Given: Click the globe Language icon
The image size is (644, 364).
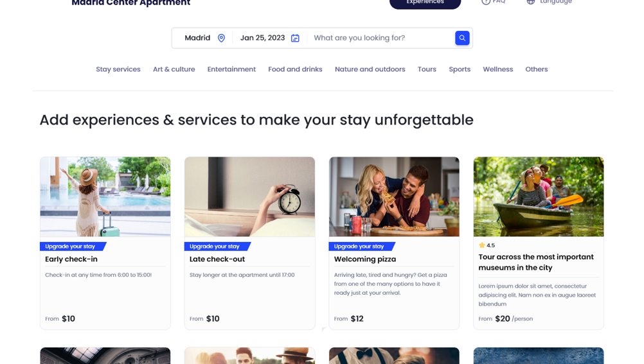Looking at the screenshot, I should click(531, 2).
